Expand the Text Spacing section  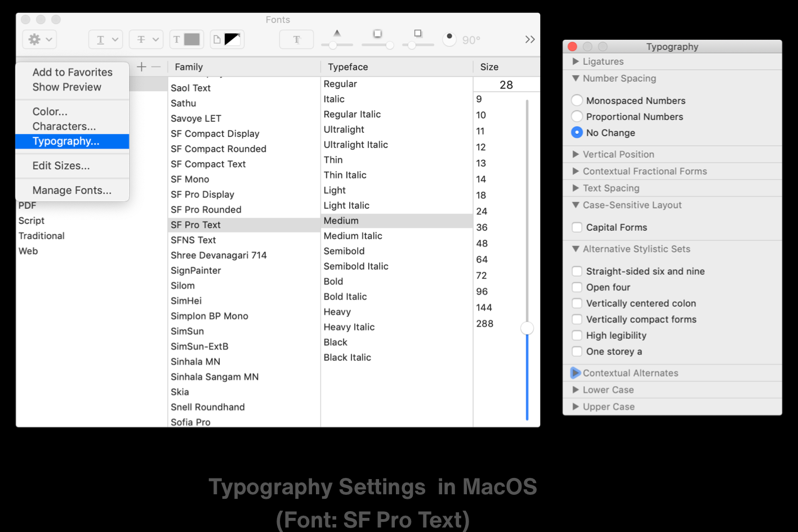pos(576,188)
